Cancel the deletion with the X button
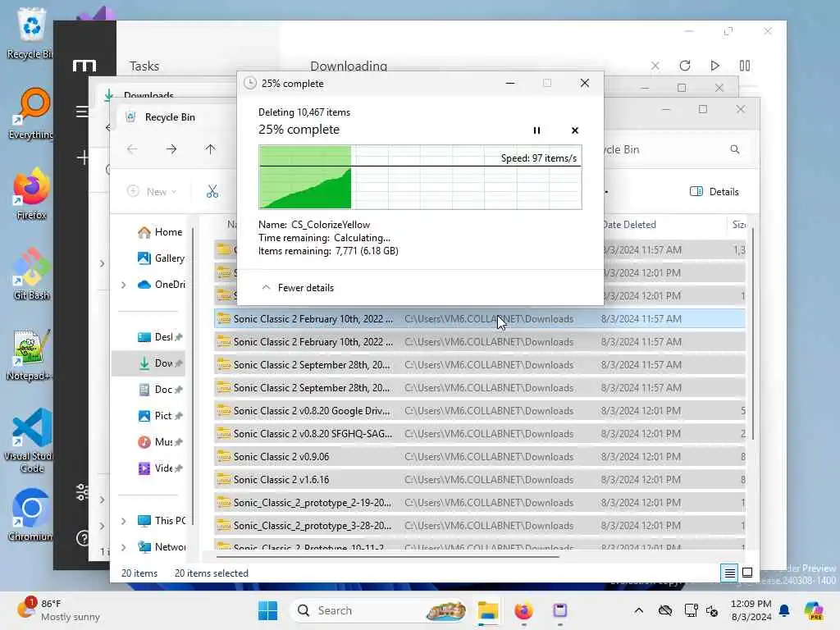The image size is (840, 630). [x=575, y=130]
